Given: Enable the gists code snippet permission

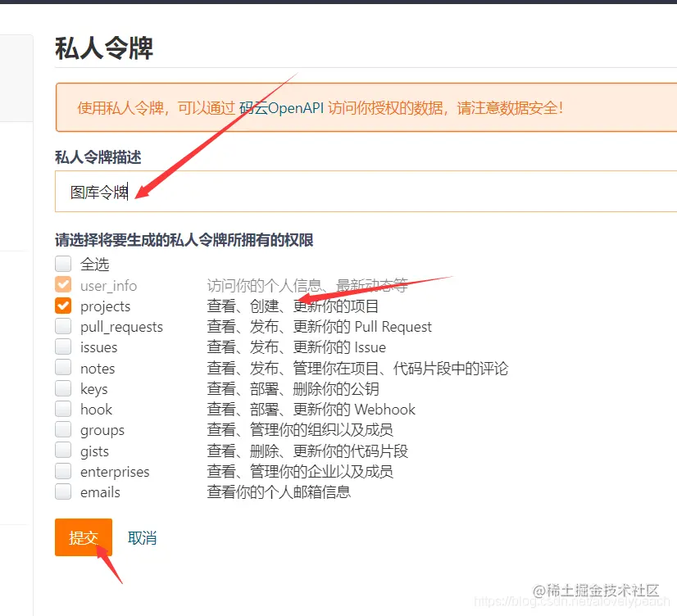Looking at the screenshot, I should click(x=63, y=450).
